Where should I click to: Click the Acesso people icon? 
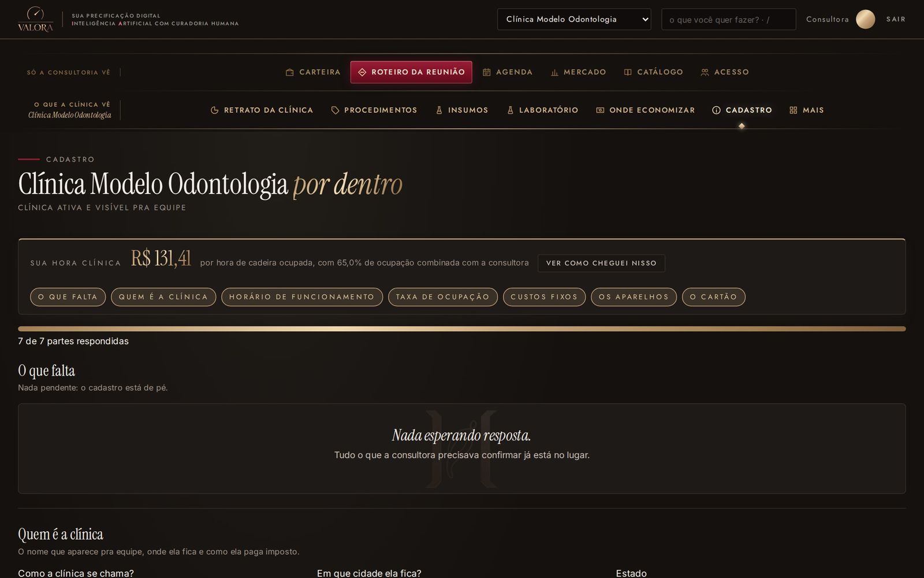(x=705, y=72)
